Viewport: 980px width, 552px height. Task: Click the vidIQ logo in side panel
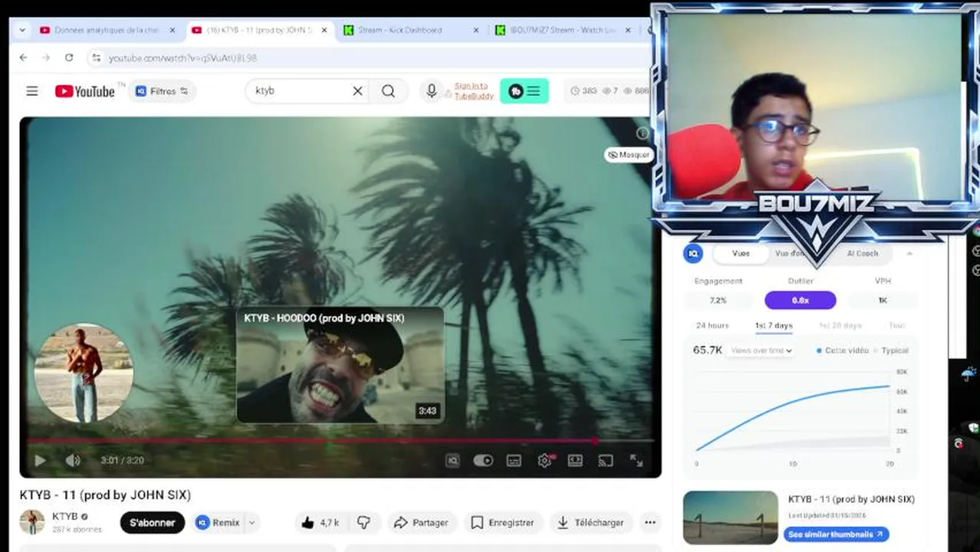(693, 254)
